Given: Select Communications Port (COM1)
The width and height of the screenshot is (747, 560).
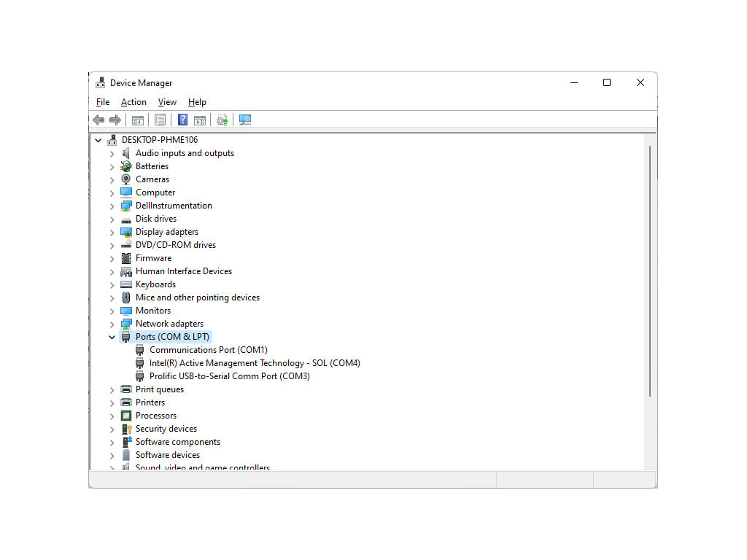Looking at the screenshot, I should click(x=209, y=350).
